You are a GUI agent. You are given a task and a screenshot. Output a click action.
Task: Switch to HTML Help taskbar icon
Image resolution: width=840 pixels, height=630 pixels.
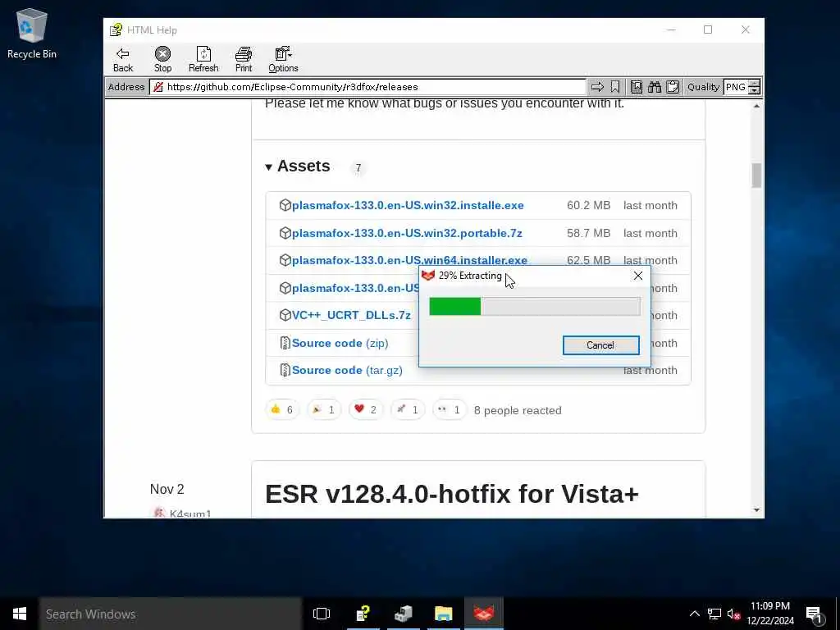[363, 614]
